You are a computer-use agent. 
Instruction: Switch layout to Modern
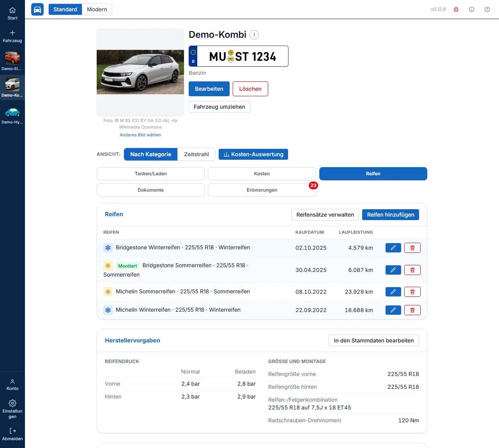coord(97,9)
